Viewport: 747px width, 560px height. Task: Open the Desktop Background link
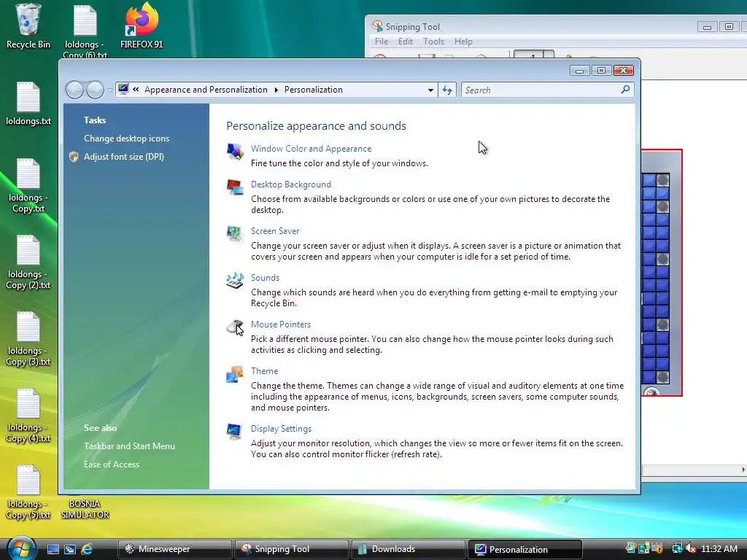[x=290, y=184]
